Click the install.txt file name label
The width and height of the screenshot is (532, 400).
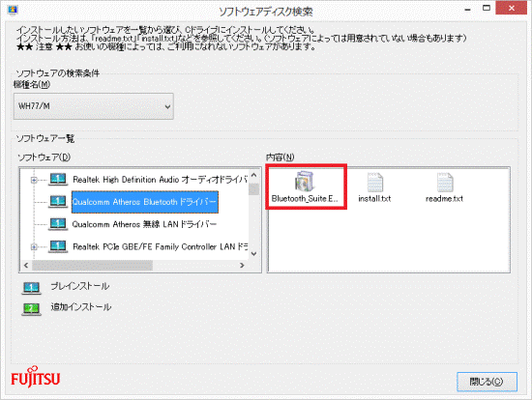[374, 199]
